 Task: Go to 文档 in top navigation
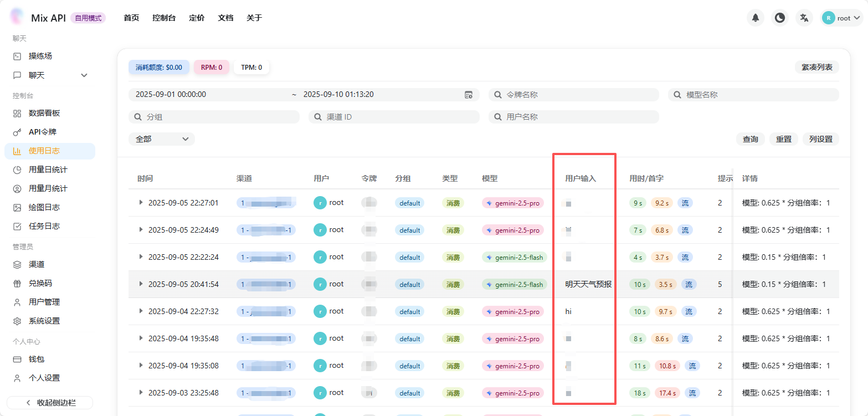click(225, 18)
